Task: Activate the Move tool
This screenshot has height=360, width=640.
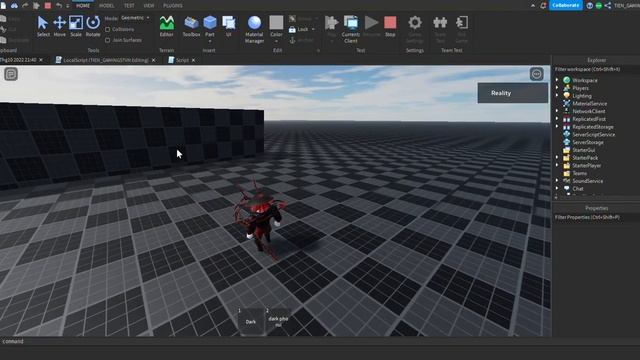Action: (x=60, y=26)
